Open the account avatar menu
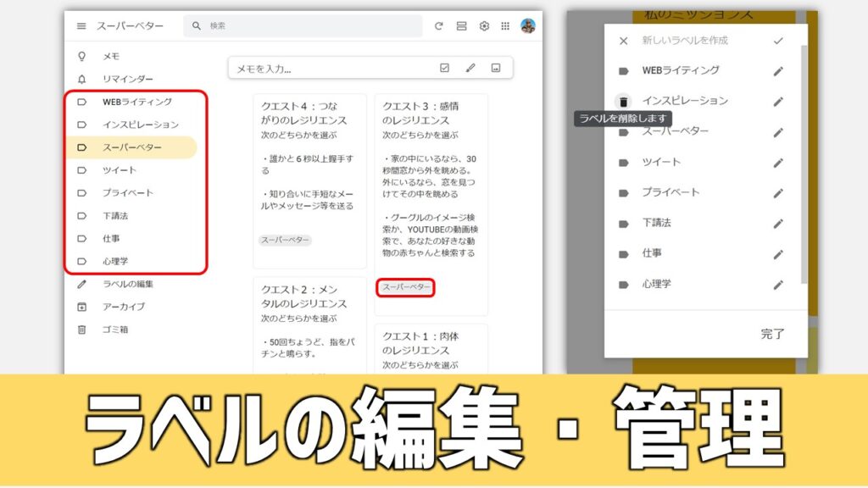Screen dimensions: 868x488 tap(527, 25)
